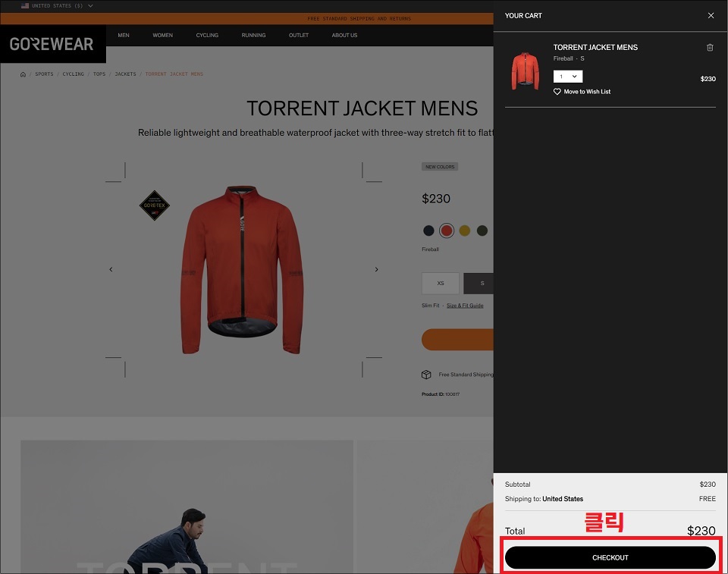728x574 pixels.
Task: Open the MEN menu
Action: (x=124, y=36)
